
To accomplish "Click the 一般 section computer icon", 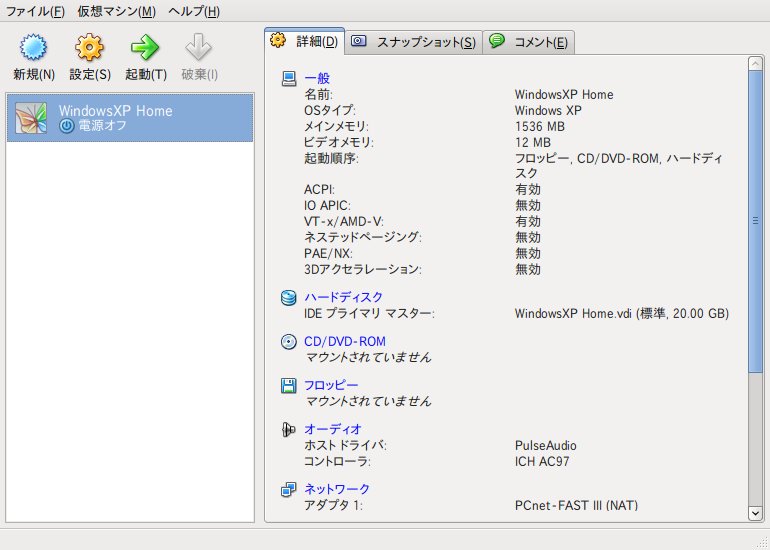I will point(289,79).
